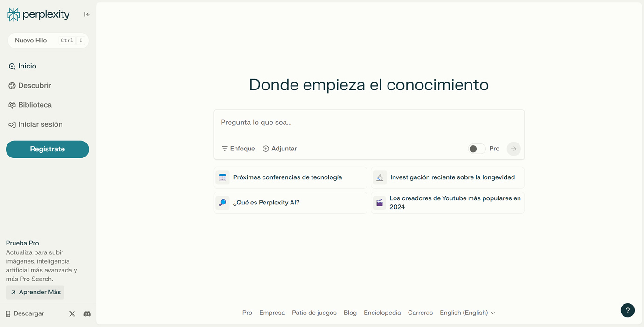The width and height of the screenshot is (644, 327).
Task: Click the clapperboard icon of the Youtube suggestion
Action: click(380, 203)
